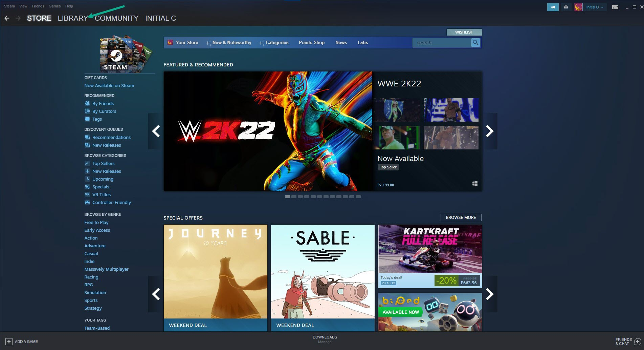Image resolution: width=644 pixels, height=350 pixels.
Task: Open the View menu
Action: coord(23,6)
